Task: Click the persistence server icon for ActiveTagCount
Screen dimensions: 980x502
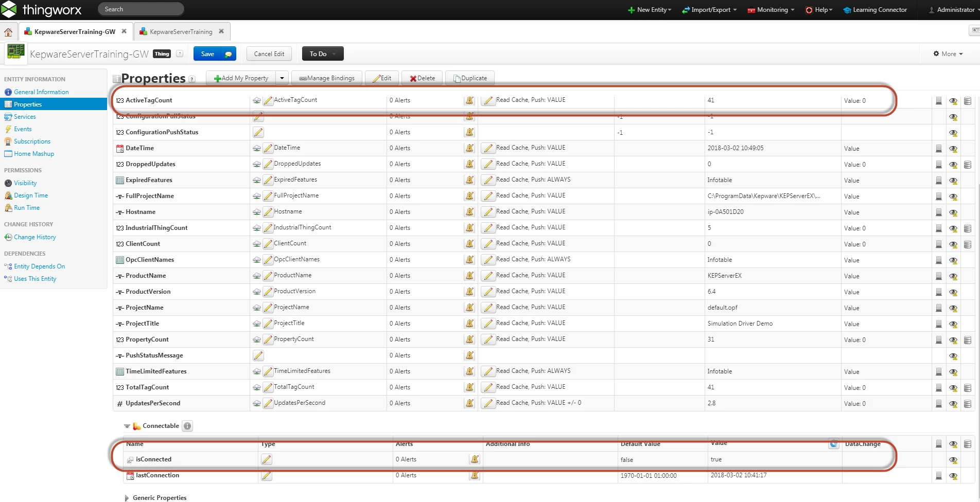Action: 939,101
